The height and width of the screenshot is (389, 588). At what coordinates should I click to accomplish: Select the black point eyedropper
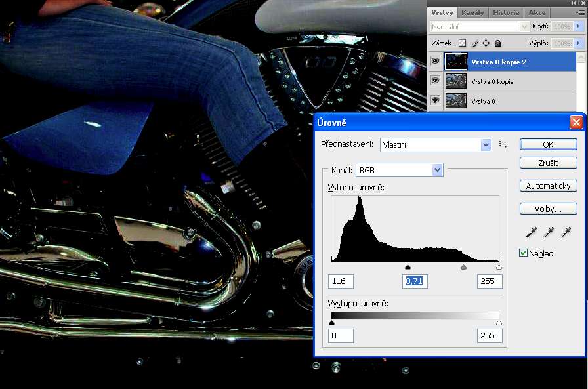[x=532, y=232]
